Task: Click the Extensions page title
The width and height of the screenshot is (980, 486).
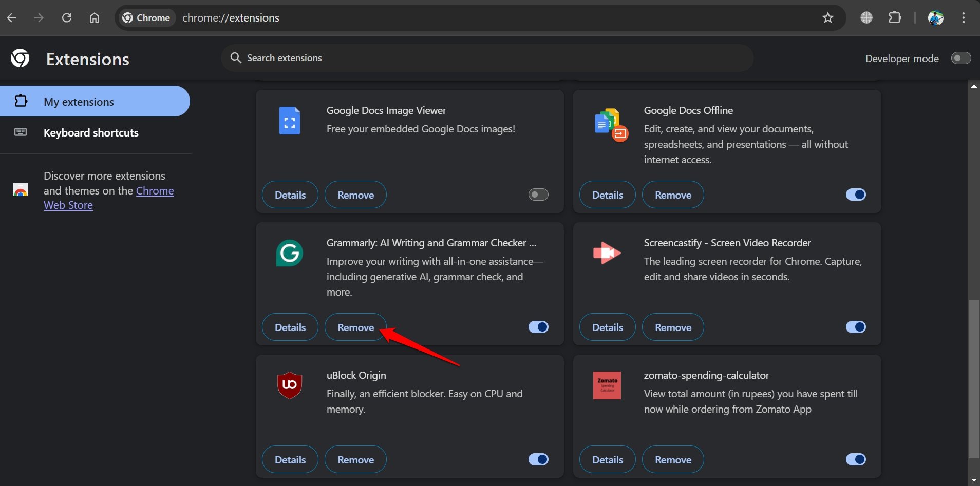Action: [88, 59]
